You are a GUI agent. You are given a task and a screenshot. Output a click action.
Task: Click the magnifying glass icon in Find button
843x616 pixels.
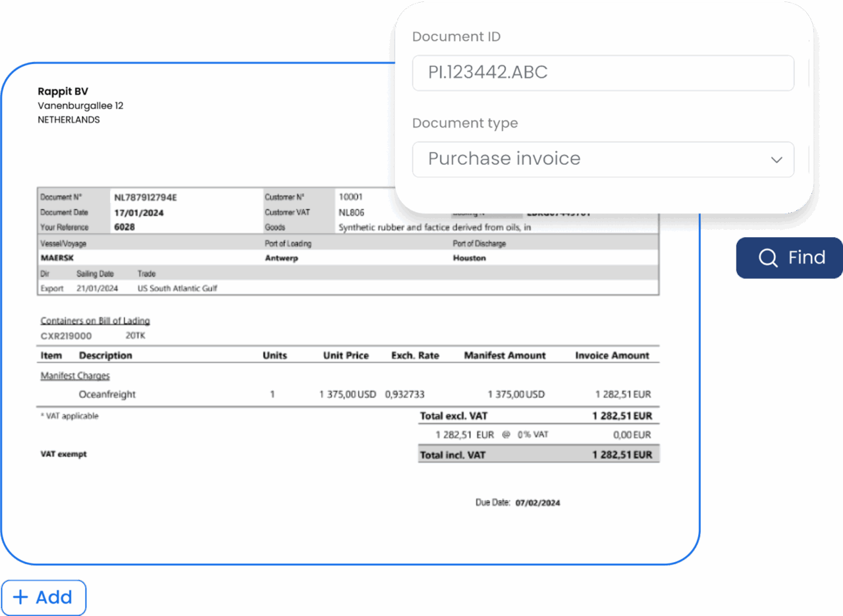(768, 258)
